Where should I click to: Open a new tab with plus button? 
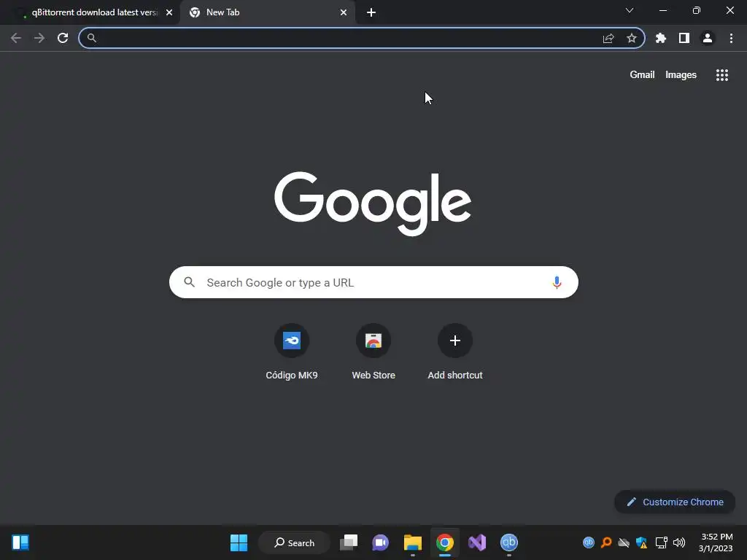371,12
